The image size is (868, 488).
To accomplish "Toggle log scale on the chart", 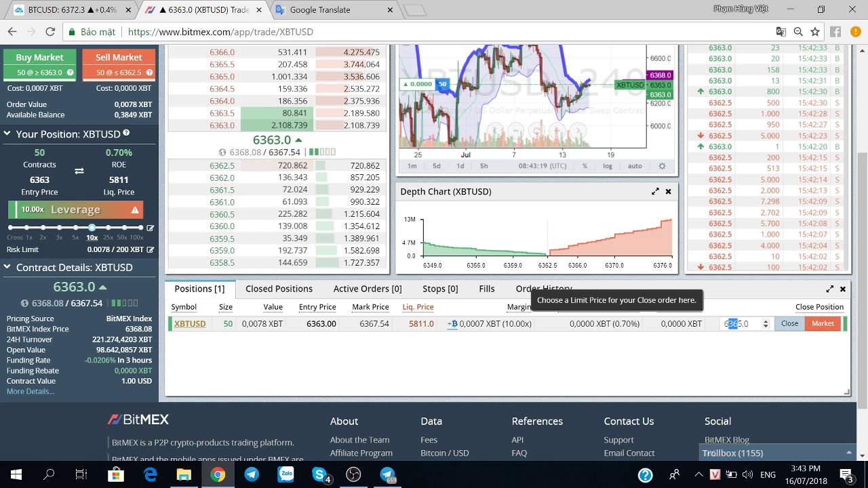I will [608, 166].
